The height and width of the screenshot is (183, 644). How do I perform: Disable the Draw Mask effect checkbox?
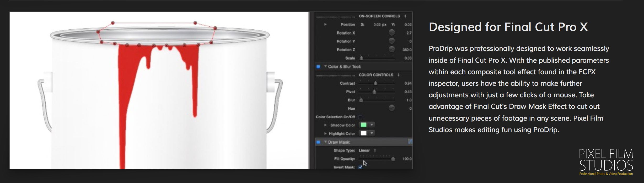pos(318,142)
